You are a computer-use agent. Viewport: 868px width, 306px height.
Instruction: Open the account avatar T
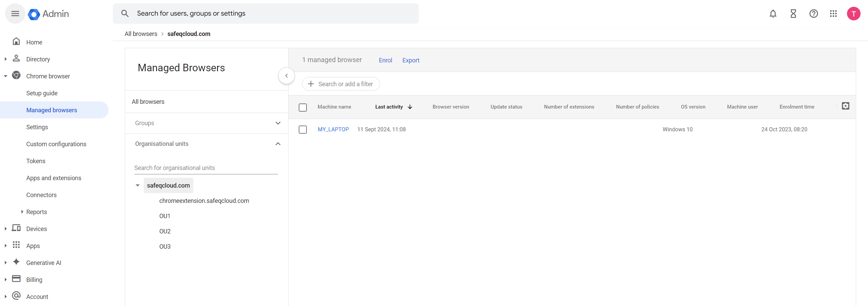(853, 14)
